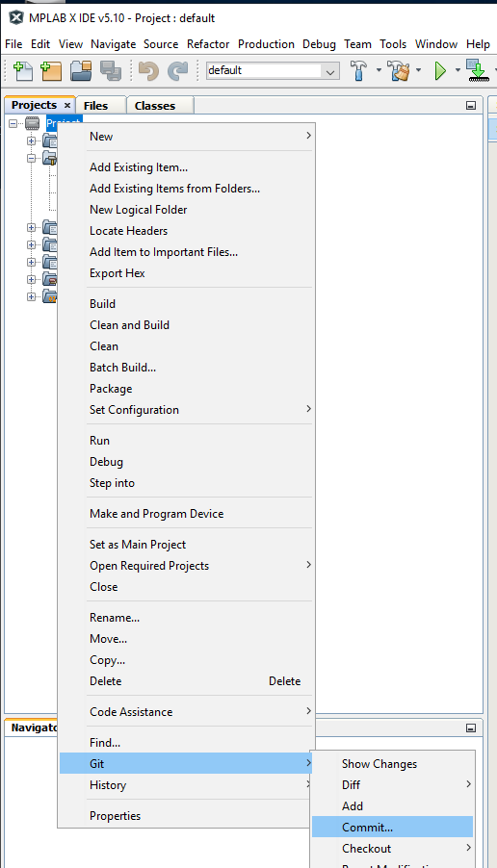Click the Build Project hammer icon
This screenshot has height=868, width=497.
359,71
